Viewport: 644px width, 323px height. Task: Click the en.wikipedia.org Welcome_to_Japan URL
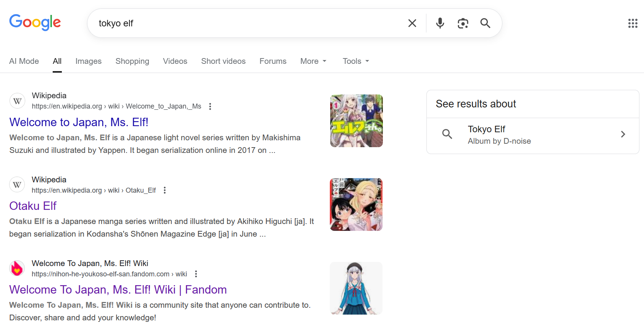(116, 106)
